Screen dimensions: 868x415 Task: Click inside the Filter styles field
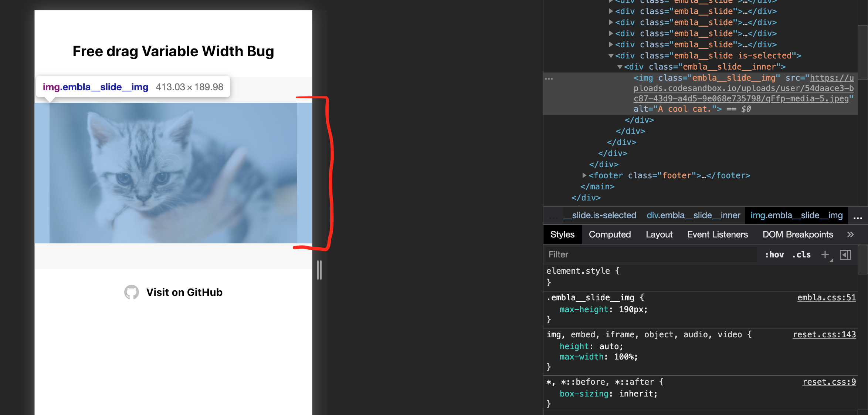628,254
